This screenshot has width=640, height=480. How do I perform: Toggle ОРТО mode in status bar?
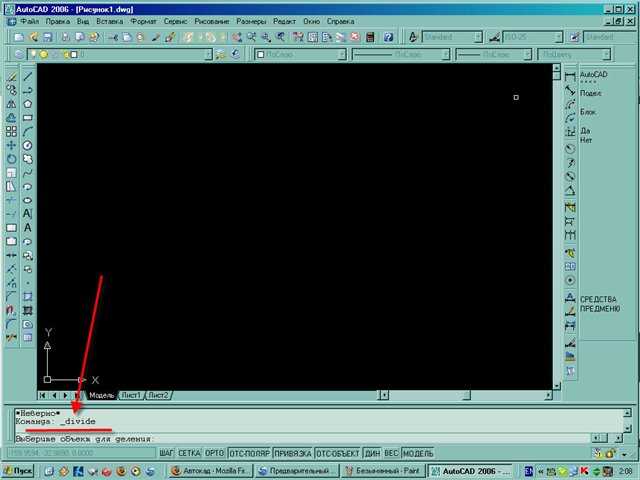pyautogui.click(x=213, y=452)
